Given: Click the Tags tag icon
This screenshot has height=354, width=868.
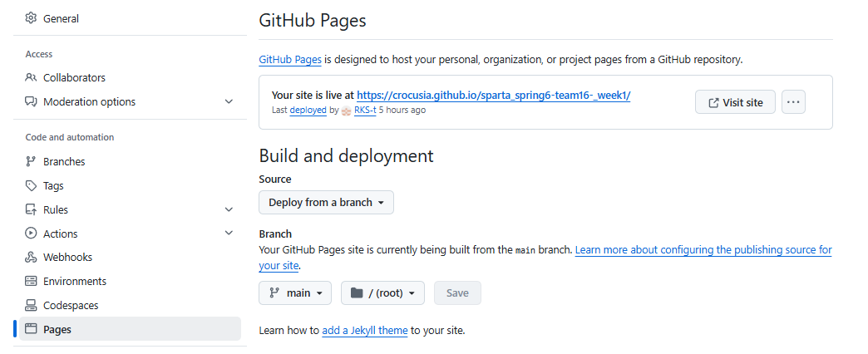Looking at the screenshot, I should [x=31, y=186].
